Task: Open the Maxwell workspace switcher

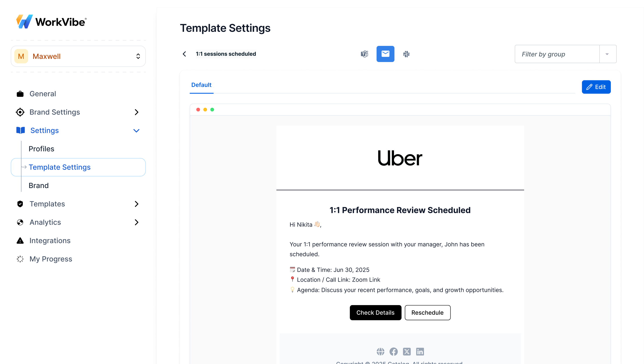Action: click(78, 56)
